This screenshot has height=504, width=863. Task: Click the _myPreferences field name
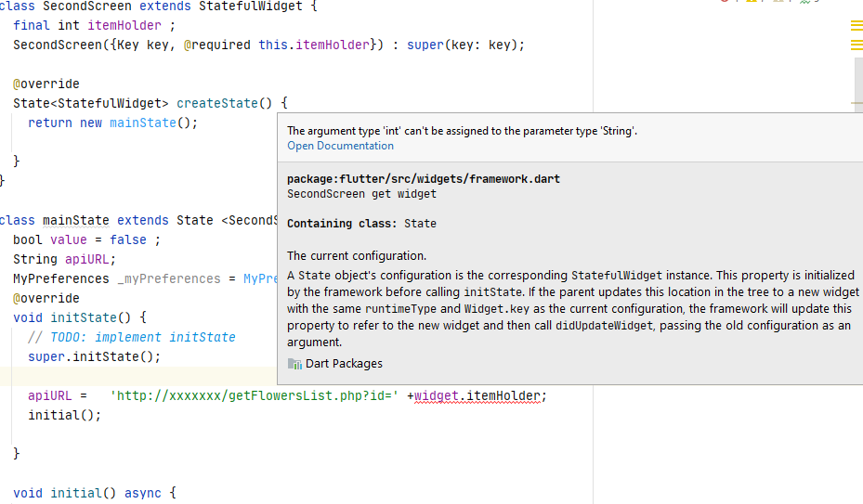coord(168,279)
